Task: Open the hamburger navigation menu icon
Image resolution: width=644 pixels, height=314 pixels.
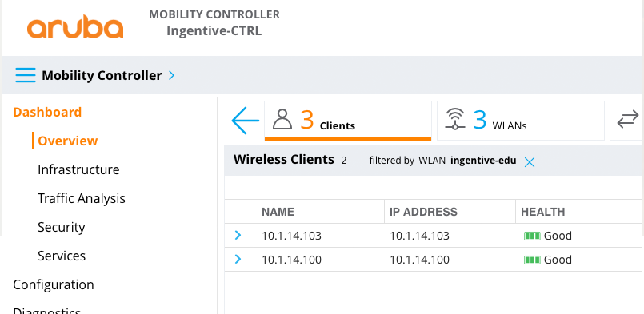Action: pyautogui.click(x=26, y=76)
